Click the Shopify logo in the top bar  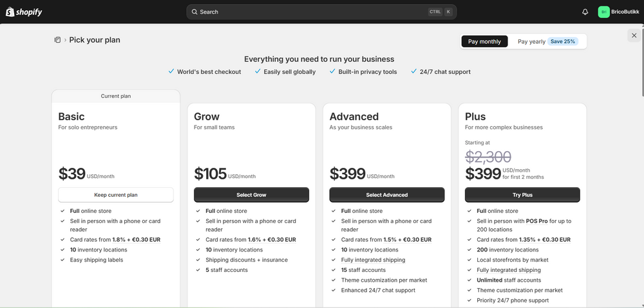(24, 12)
